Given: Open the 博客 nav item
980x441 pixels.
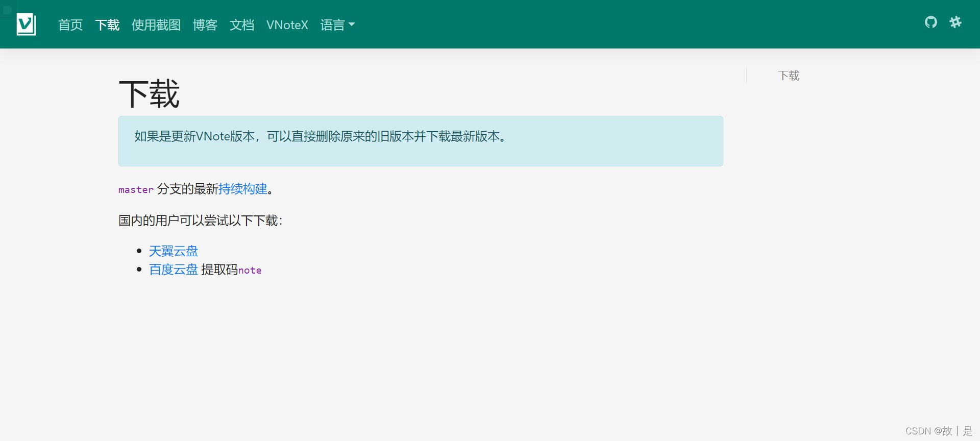Looking at the screenshot, I should pyautogui.click(x=205, y=25).
